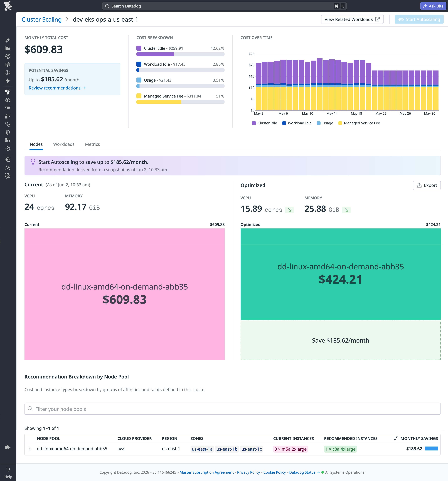Click the search magnifier in top bar

pos(107,6)
